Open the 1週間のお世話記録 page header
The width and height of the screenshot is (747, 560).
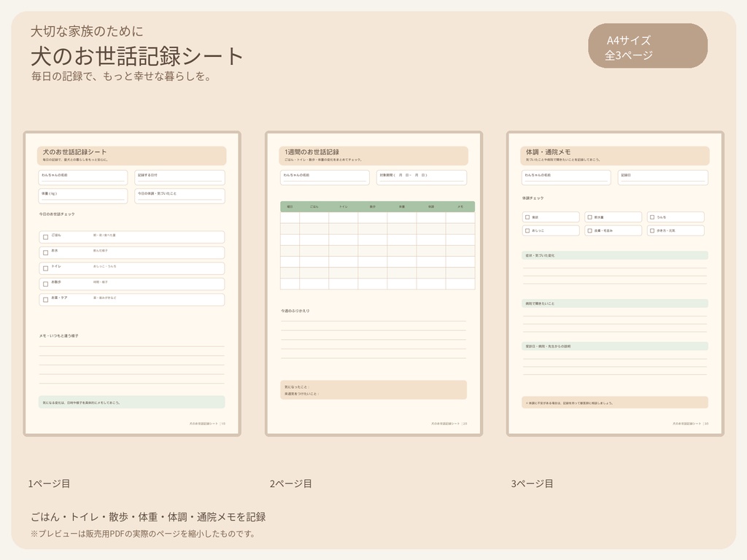(373, 156)
